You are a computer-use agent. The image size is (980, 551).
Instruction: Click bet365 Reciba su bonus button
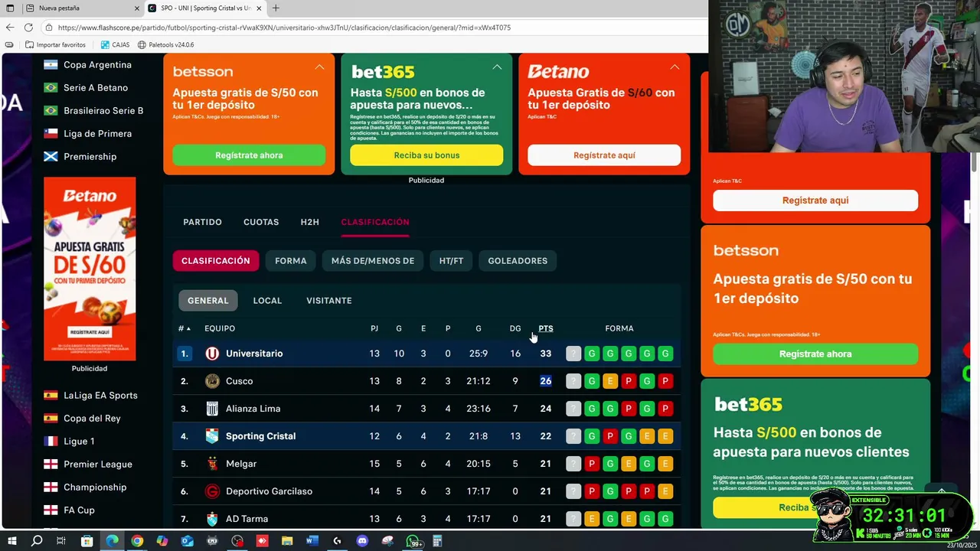pyautogui.click(x=426, y=155)
